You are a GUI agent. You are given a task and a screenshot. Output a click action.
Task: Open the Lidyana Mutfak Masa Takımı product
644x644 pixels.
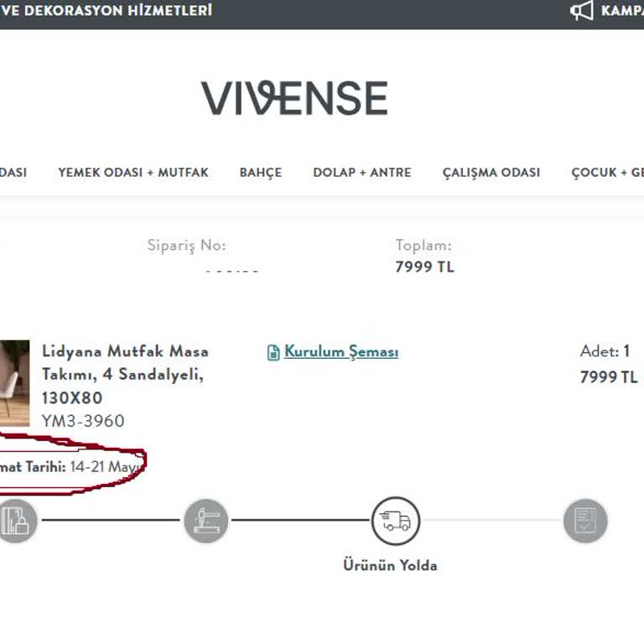click(125, 375)
